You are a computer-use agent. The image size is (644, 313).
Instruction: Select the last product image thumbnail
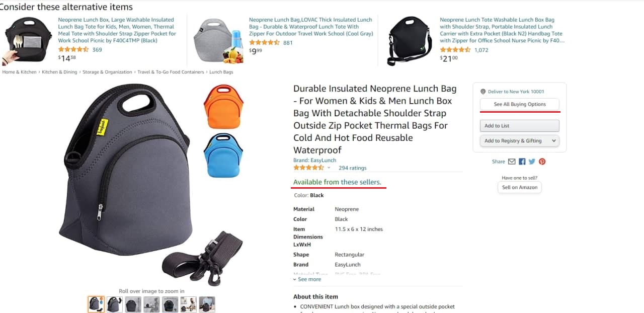pyautogui.click(x=207, y=304)
